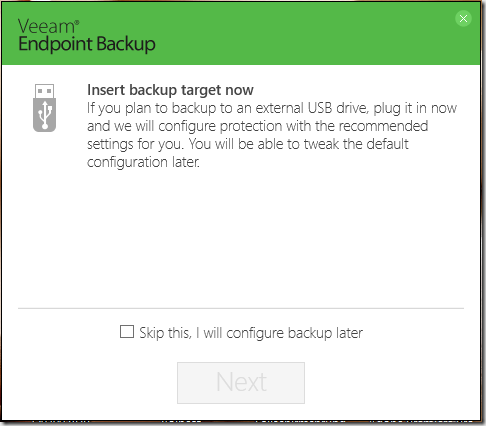Select the 'Insert backup target now' heading
This screenshot has width=486, height=426.
[170, 90]
